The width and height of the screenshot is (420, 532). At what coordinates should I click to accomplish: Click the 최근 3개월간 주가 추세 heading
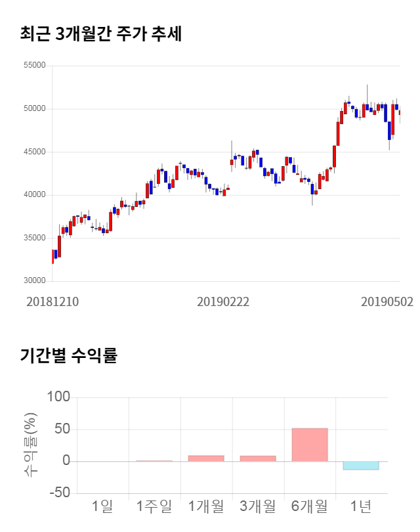[100, 34]
